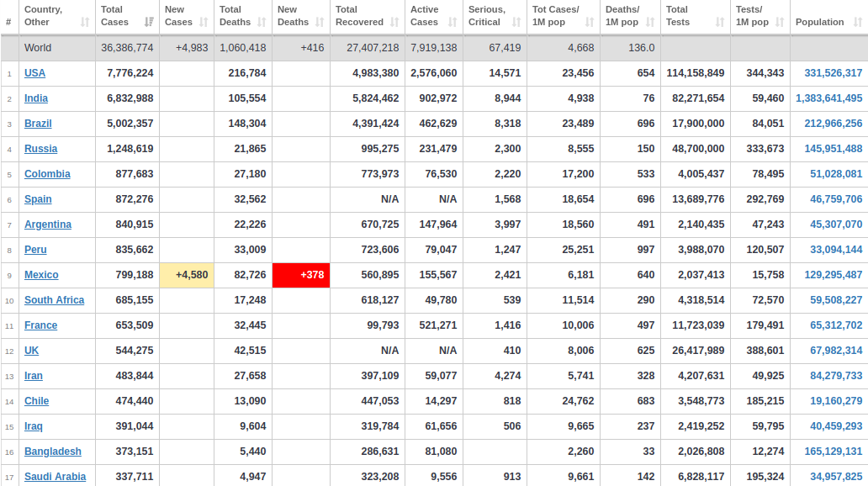The width and height of the screenshot is (868, 486).
Task: Open the Chile country link
Action: click(x=36, y=401)
